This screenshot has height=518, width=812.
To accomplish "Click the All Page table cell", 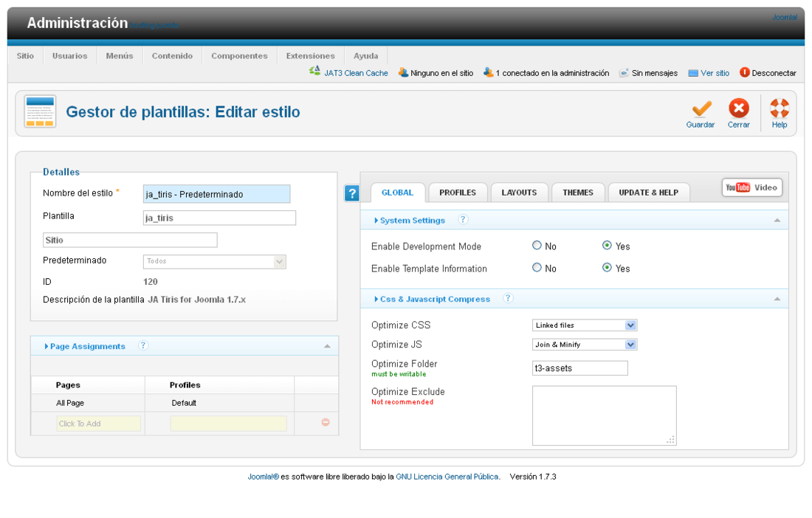I will pos(88,403).
